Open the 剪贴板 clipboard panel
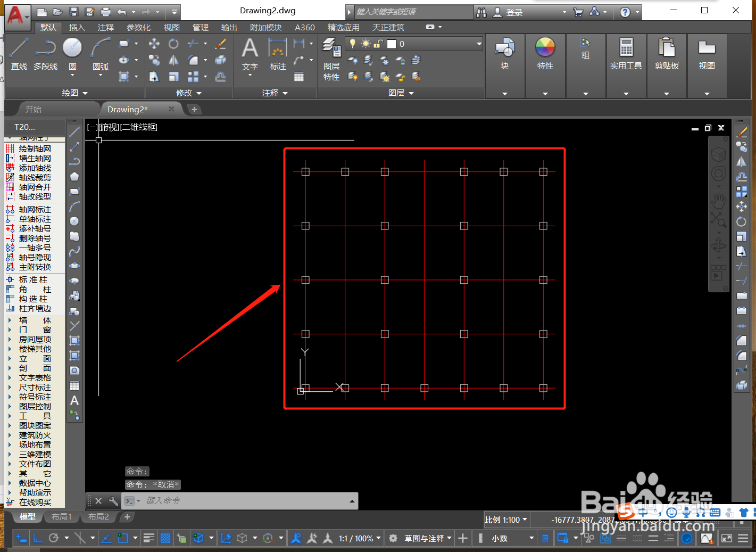This screenshot has height=552, width=756. coord(667,54)
